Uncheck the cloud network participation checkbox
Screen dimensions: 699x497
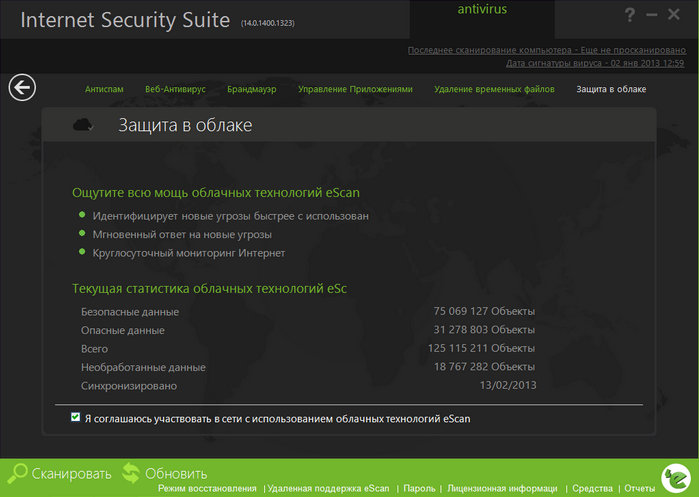(x=75, y=417)
